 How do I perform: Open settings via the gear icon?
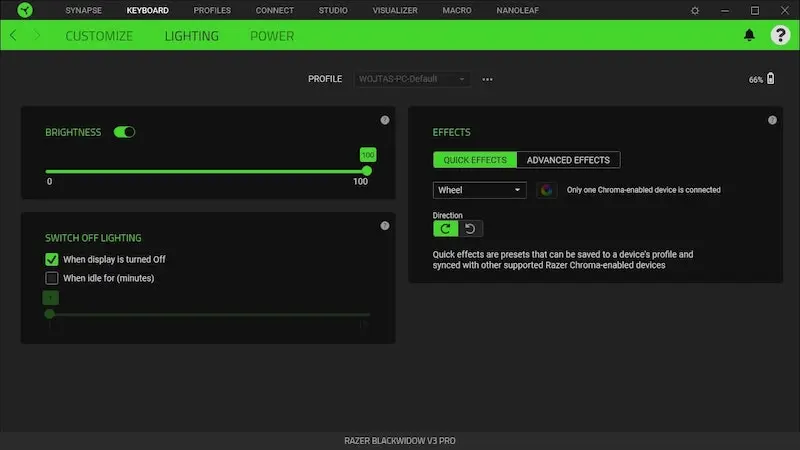(695, 10)
